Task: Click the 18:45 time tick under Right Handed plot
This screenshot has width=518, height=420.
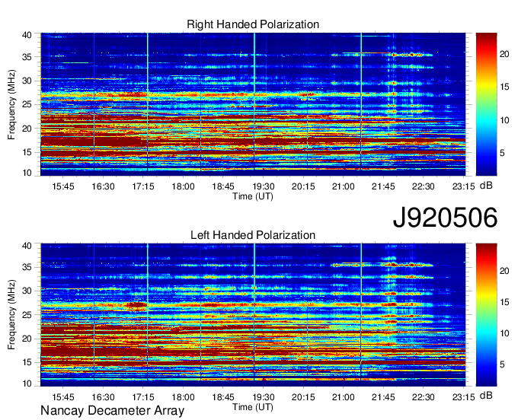Action: coord(223,186)
